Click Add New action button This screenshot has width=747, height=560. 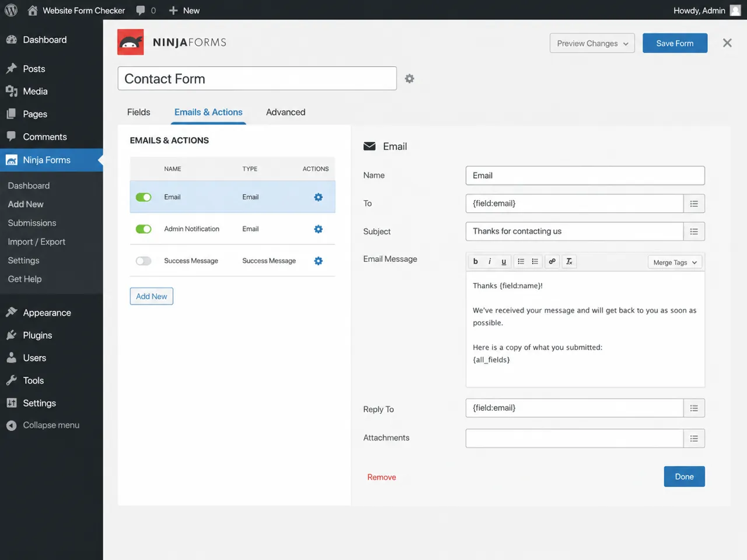pyautogui.click(x=151, y=296)
